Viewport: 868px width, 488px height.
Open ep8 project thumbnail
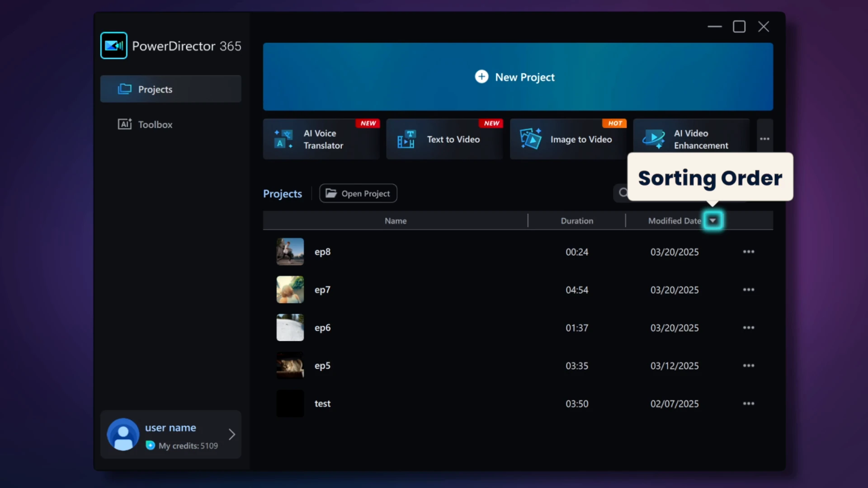pyautogui.click(x=290, y=252)
